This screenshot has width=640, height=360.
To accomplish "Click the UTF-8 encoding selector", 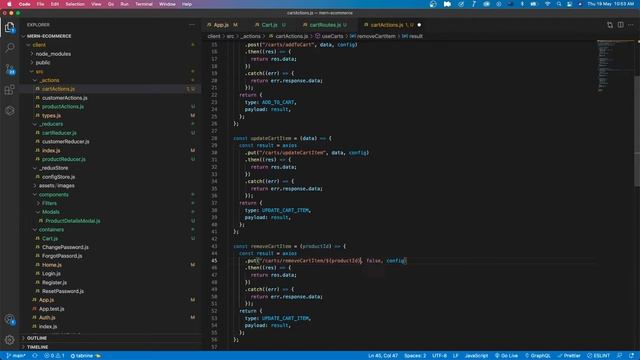I will (x=440, y=356).
